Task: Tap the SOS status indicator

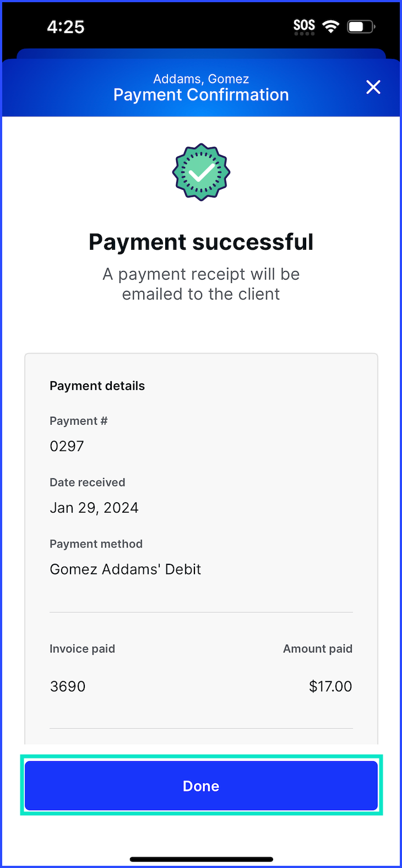Action: pos(304,26)
